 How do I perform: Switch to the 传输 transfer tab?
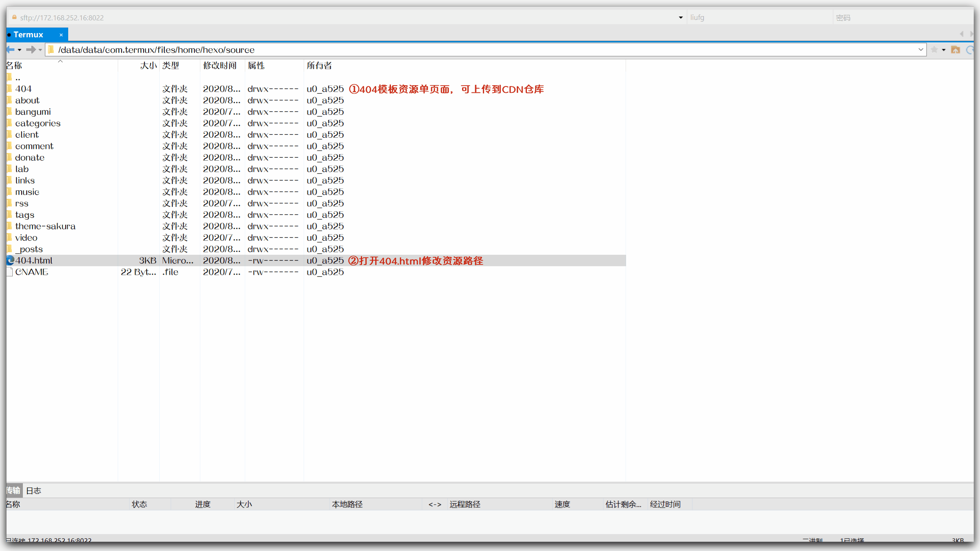[x=14, y=491]
